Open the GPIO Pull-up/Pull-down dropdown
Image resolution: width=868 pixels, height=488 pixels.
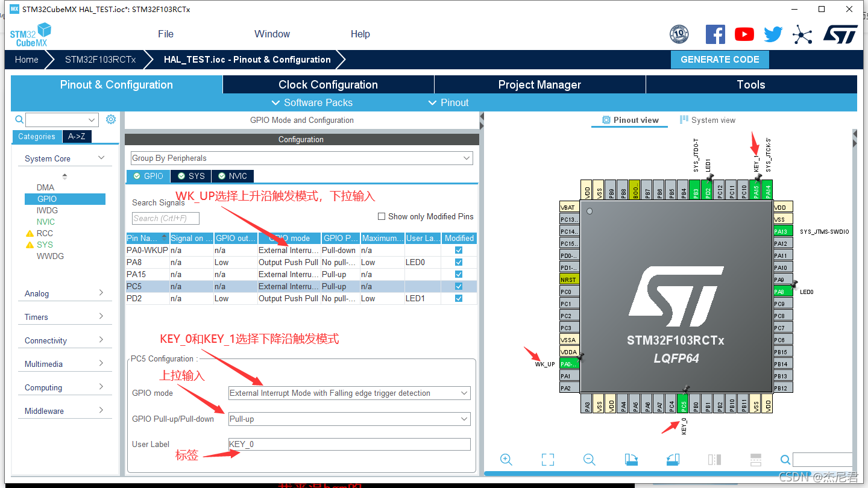pyautogui.click(x=349, y=419)
